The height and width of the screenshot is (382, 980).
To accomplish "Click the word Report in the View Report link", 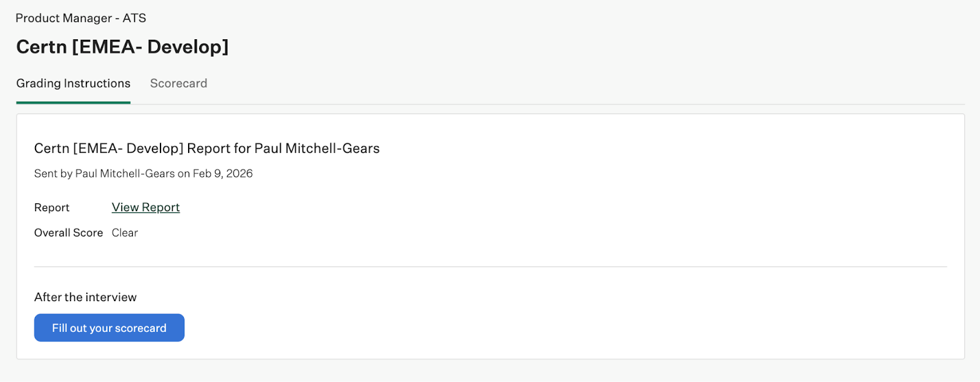I will point(160,208).
